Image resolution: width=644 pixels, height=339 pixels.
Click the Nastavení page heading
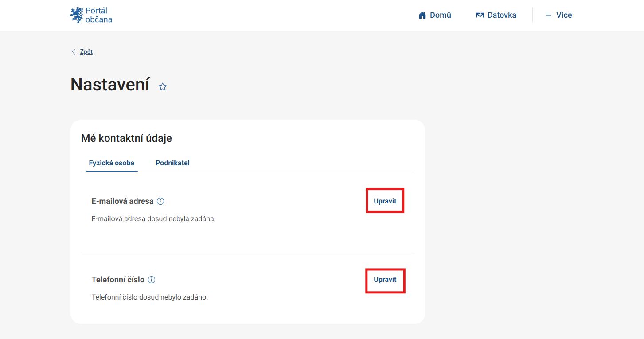pos(110,84)
